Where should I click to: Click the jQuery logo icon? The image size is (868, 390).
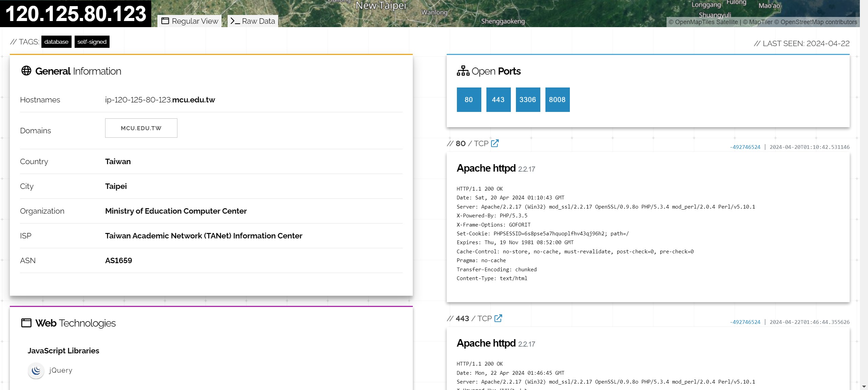[x=36, y=370]
